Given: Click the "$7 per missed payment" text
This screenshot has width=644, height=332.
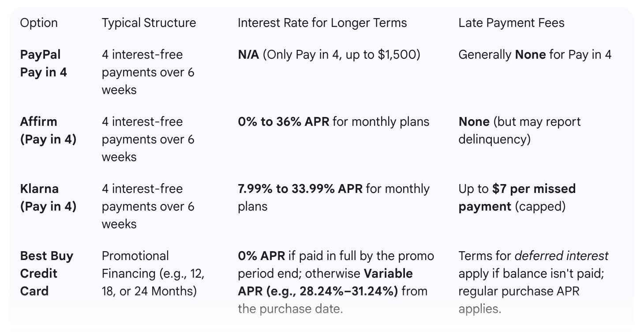Looking at the screenshot, I should pos(517,198).
